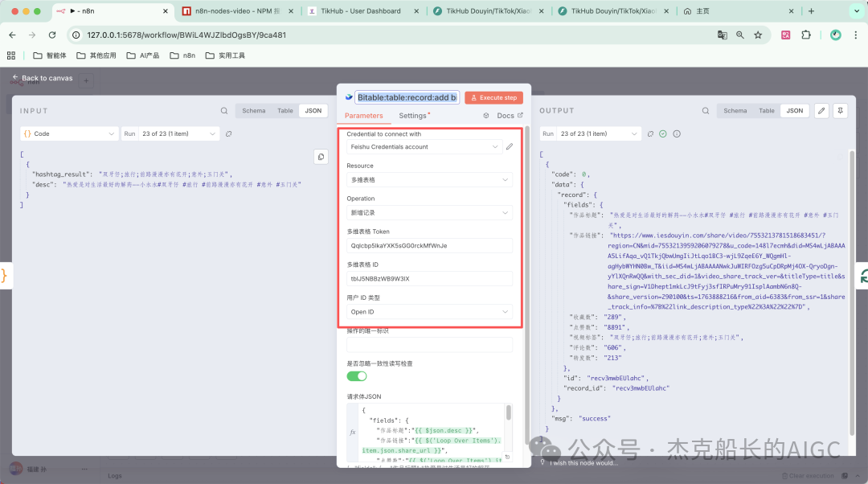Viewport: 868px width, 484px height.
Task: Open Chrome three-dot menu
Action: 855,35
